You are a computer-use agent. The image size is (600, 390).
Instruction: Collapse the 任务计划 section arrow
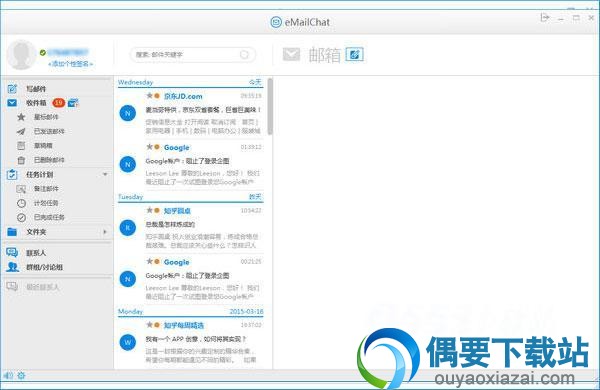click(x=105, y=175)
